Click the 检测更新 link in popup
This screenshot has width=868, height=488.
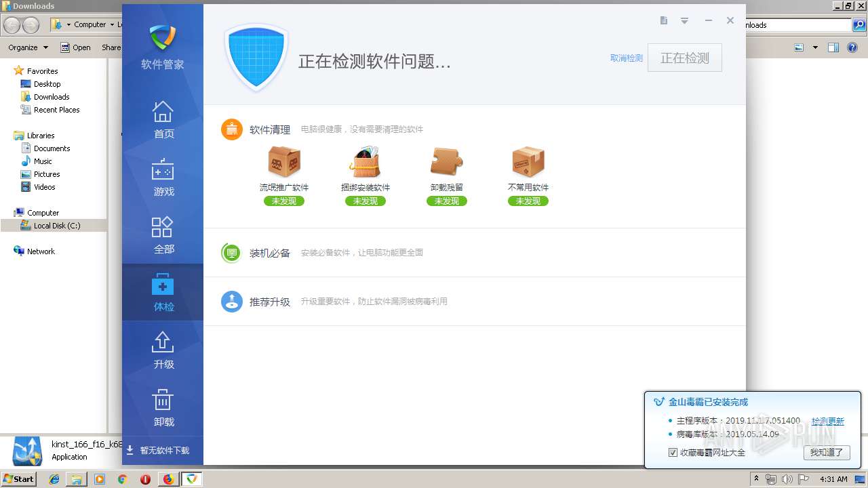pos(828,421)
